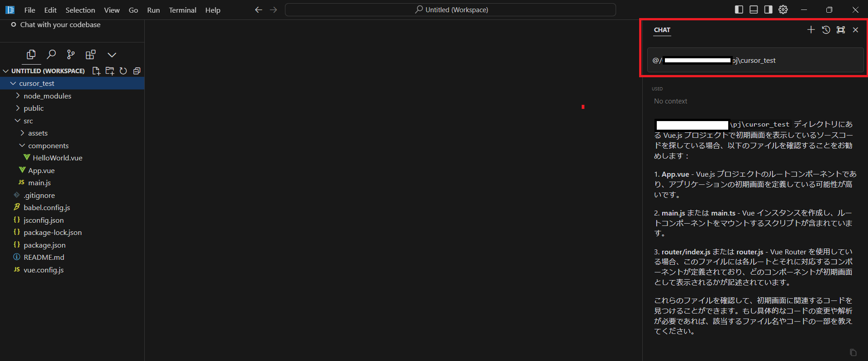Image resolution: width=868 pixels, height=361 pixels.
Task: Click the New Folder icon in Explorer
Action: 109,71
